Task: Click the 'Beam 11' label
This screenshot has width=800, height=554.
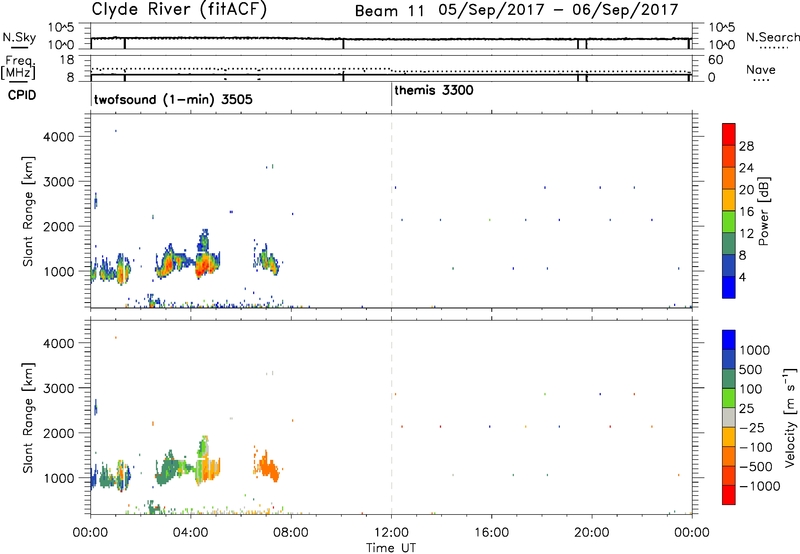Action: 389,11
